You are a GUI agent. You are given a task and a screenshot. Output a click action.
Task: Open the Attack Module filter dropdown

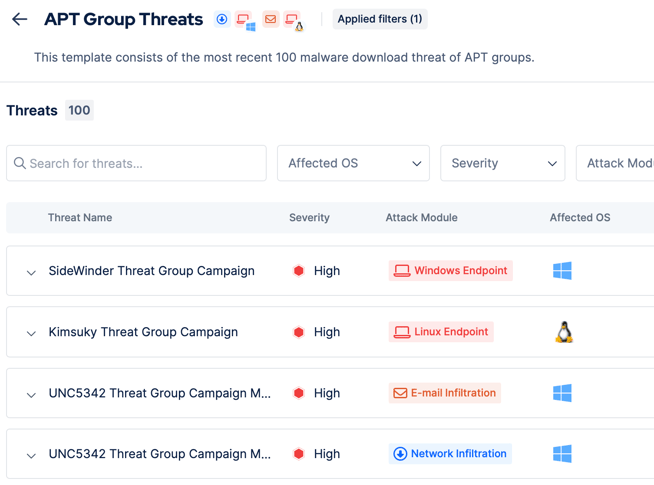[616, 163]
